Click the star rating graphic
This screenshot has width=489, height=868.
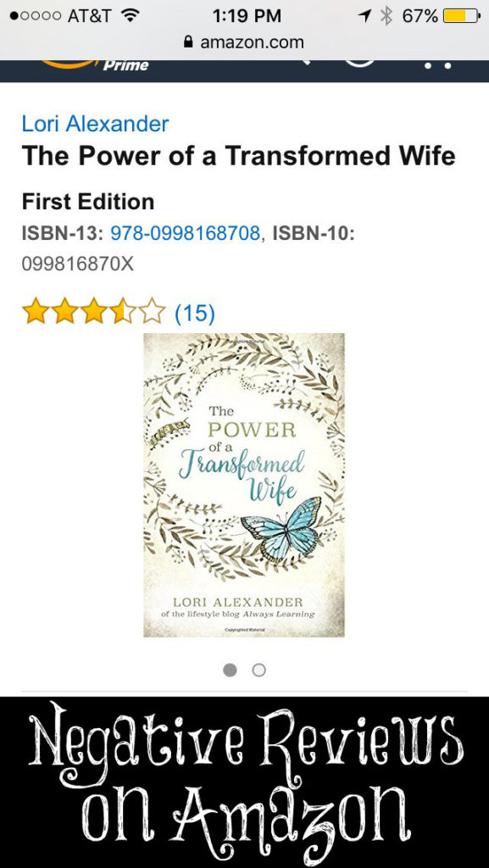[94, 311]
